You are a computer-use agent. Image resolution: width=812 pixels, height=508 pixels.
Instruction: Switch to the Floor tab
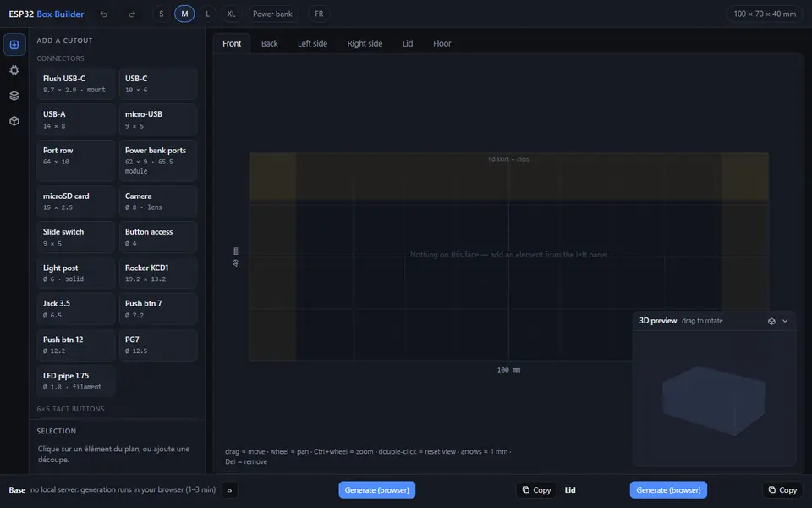(x=442, y=43)
